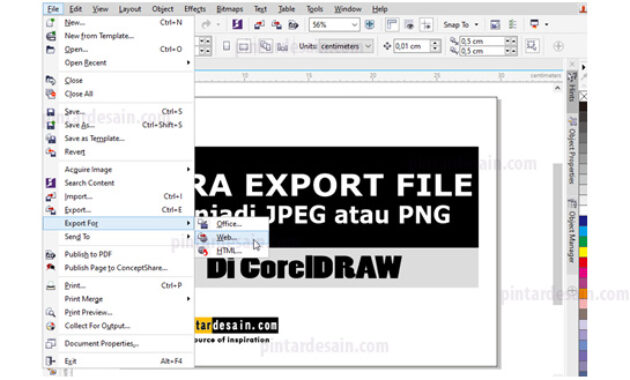Choose Collect For Output...

click(x=119, y=326)
